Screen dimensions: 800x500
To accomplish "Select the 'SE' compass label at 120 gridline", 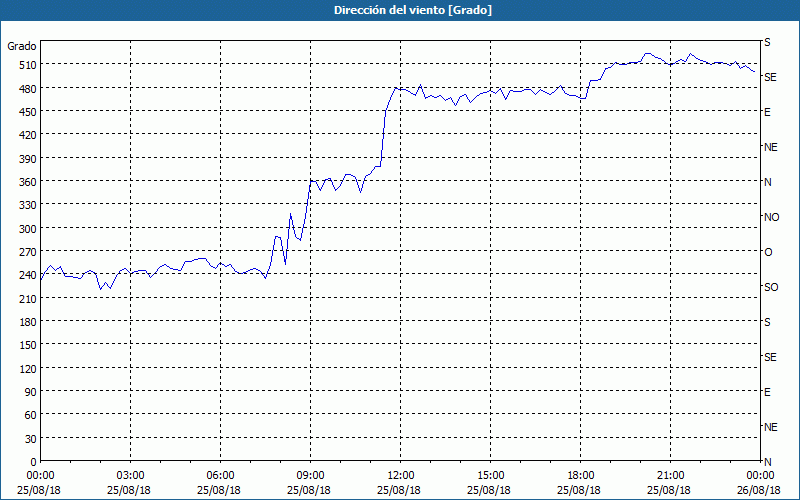I will point(770,357).
